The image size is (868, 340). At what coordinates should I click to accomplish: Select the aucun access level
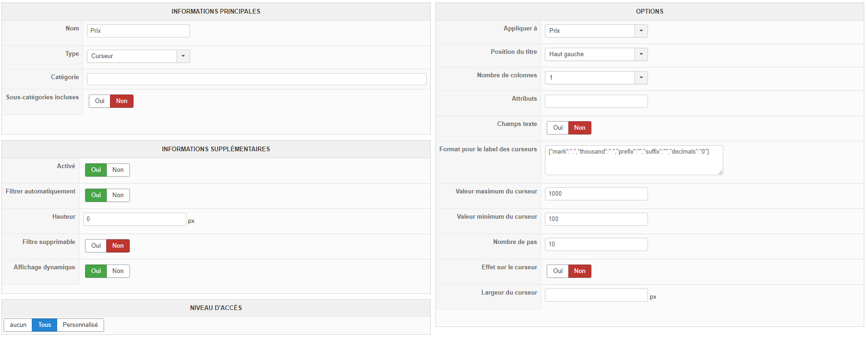point(18,325)
